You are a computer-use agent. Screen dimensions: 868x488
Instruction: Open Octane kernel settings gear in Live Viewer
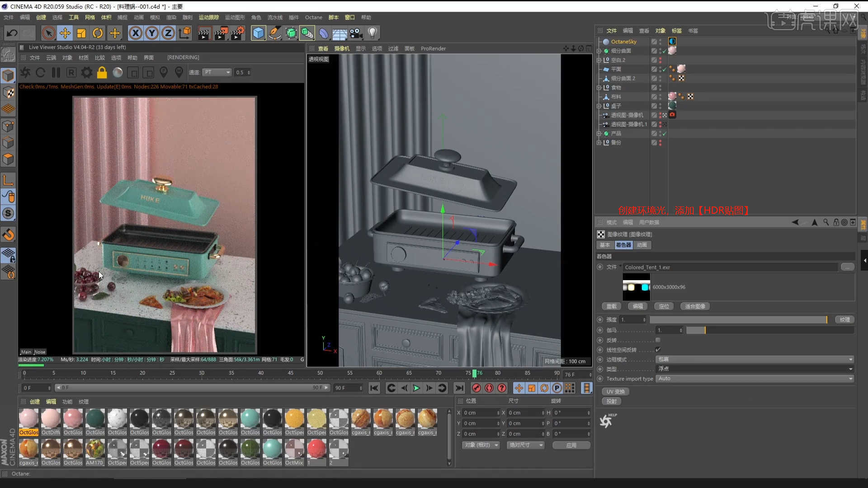[x=86, y=72]
